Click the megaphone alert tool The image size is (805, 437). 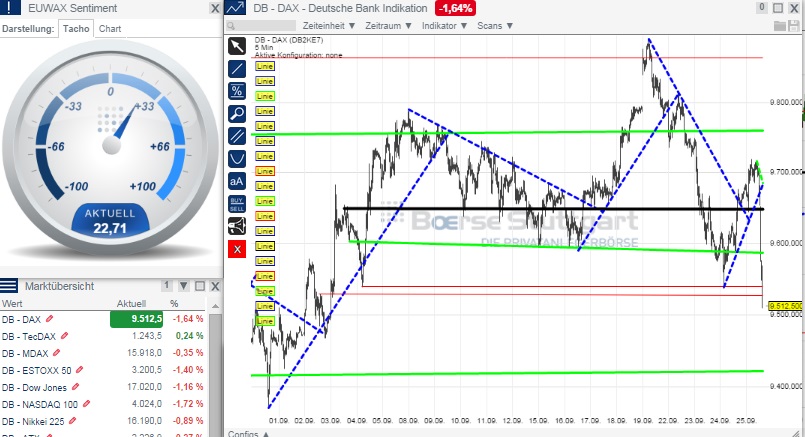coord(237,226)
